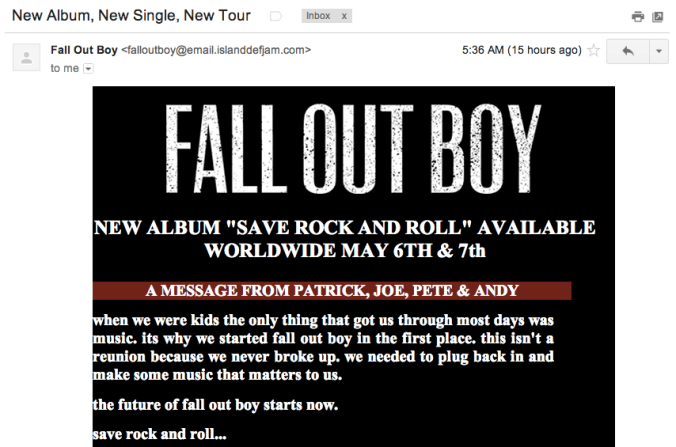Open the More options dropdown beside reply
Screen dimensions: 676x447
(x=657, y=50)
